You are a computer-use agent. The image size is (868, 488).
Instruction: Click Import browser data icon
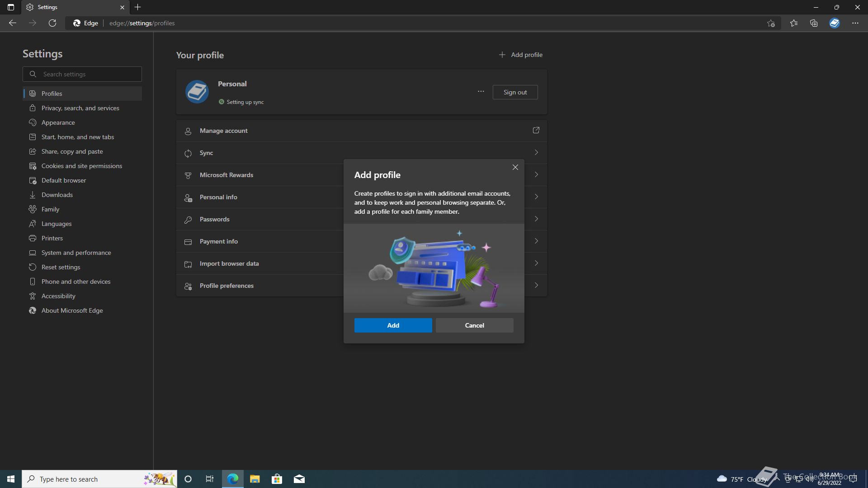click(188, 264)
